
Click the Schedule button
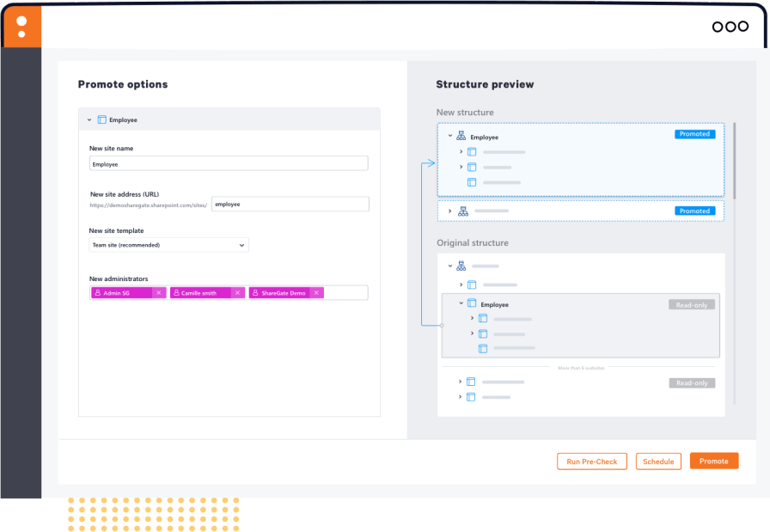point(658,462)
